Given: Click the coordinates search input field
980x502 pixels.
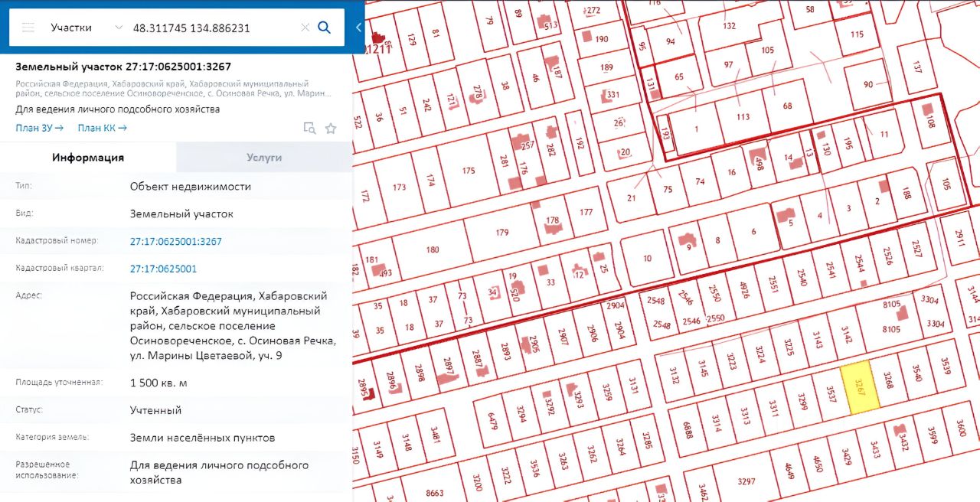Looking at the screenshot, I should click(x=213, y=28).
